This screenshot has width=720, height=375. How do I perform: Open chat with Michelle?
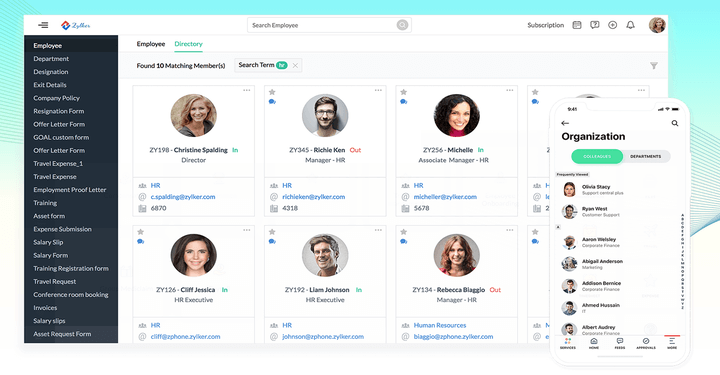404,102
